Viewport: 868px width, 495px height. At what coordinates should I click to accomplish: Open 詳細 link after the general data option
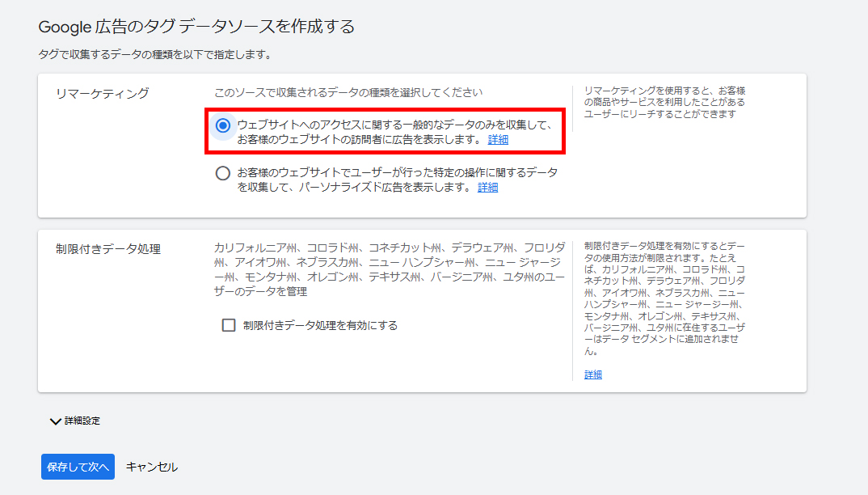tap(498, 140)
